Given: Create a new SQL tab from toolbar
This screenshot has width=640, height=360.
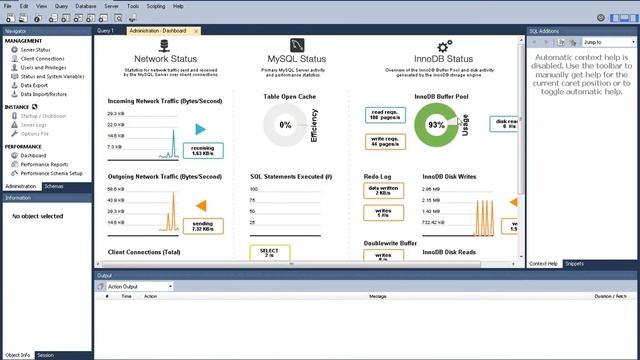Looking at the screenshot, I should click(10, 18).
